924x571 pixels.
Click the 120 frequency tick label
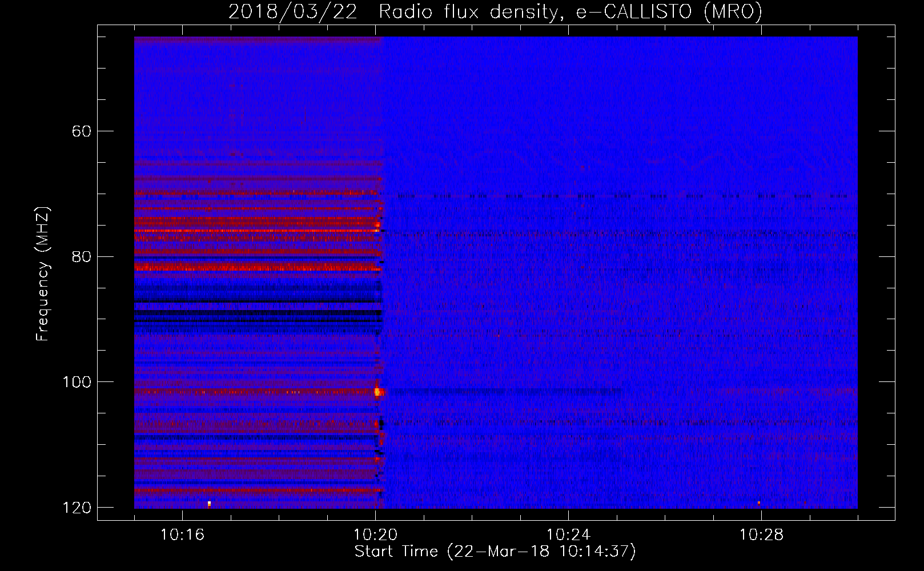(77, 508)
